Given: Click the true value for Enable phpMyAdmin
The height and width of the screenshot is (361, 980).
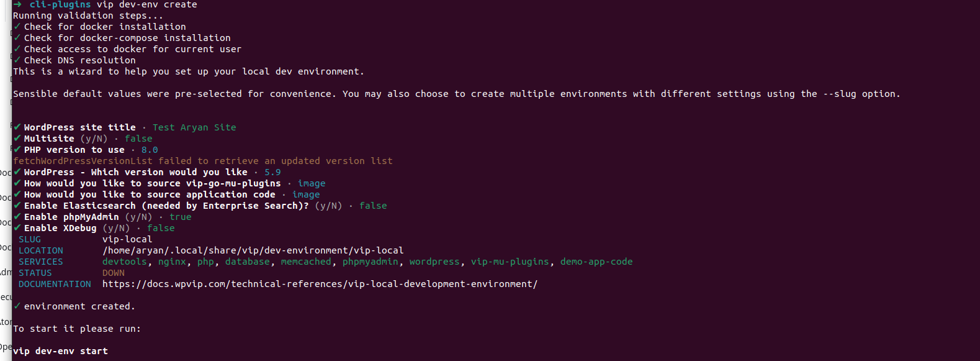Looking at the screenshot, I should coord(181,217).
